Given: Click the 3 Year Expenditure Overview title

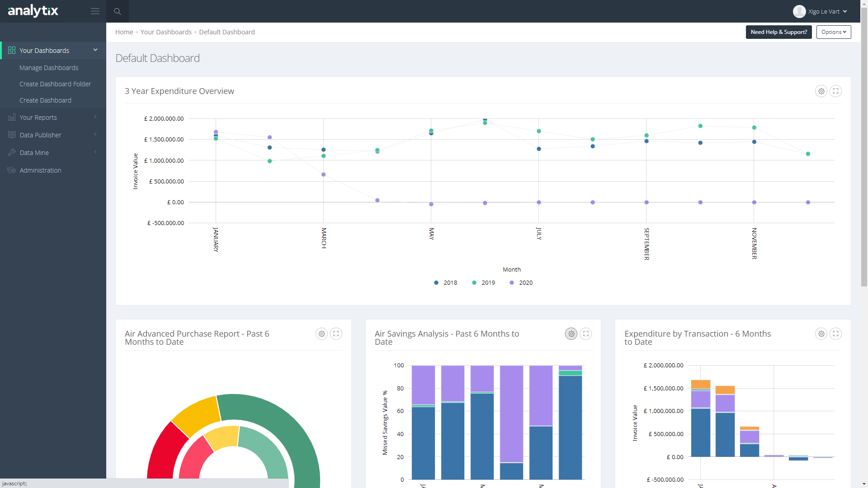Looking at the screenshot, I should 179,91.
